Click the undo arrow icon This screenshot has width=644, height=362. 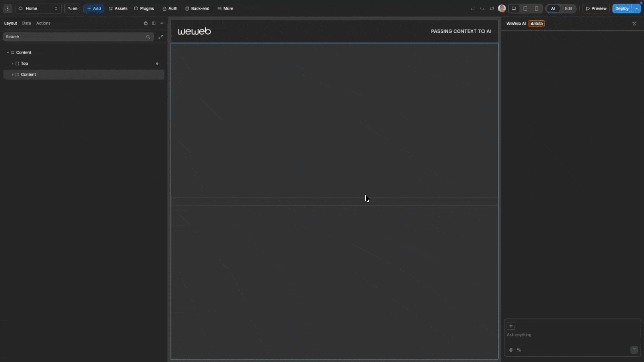[x=472, y=8]
